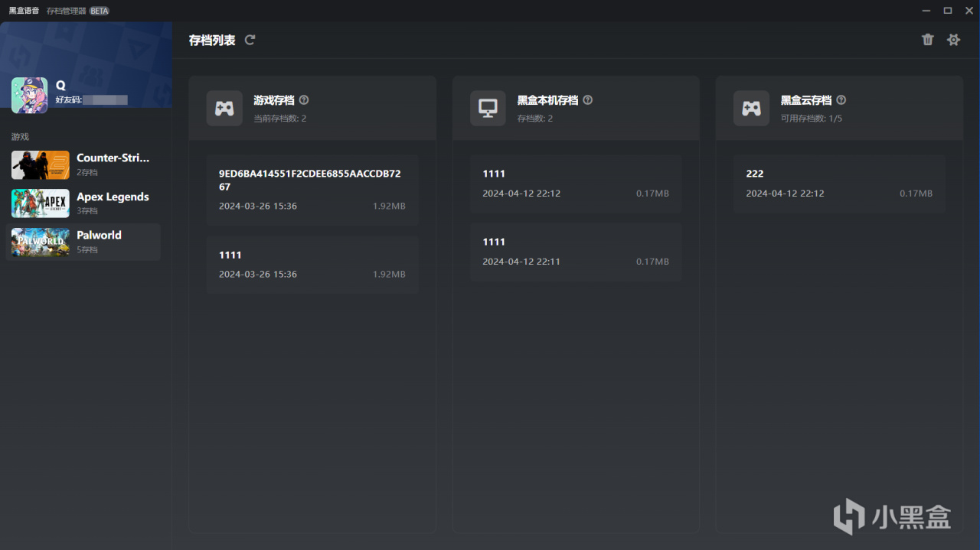Select Counter-Strike in game list
The height and width of the screenshot is (550, 980).
tap(83, 164)
